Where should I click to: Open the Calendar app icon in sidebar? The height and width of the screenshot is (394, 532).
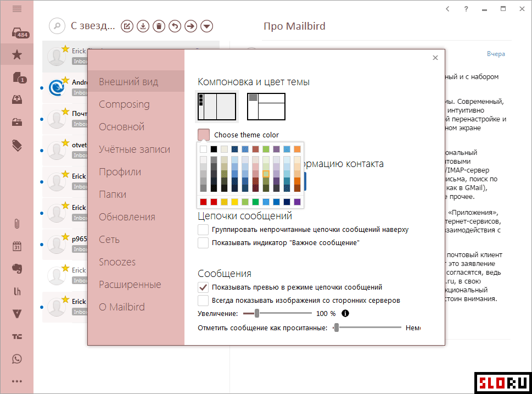tap(17, 246)
